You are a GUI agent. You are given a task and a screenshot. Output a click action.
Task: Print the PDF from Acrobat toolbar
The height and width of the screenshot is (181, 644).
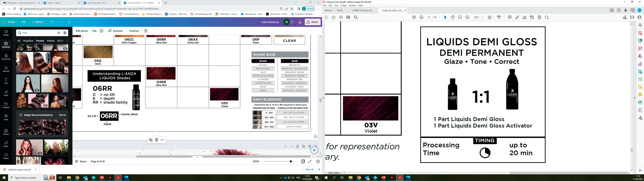(x=348, y=17)
